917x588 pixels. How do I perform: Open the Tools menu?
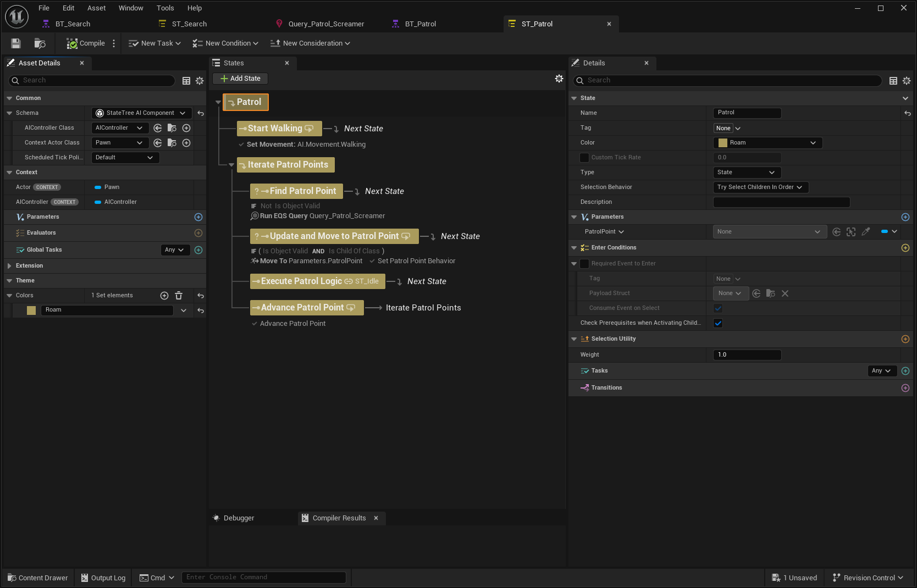[165, 8]
